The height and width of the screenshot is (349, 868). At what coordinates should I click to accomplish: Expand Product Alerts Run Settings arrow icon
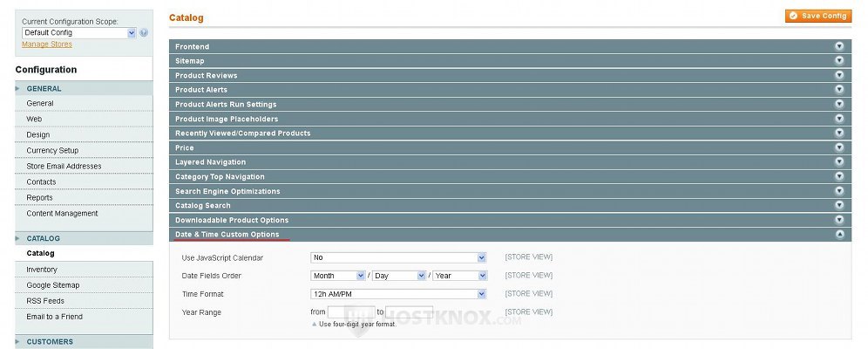[839, 104]
